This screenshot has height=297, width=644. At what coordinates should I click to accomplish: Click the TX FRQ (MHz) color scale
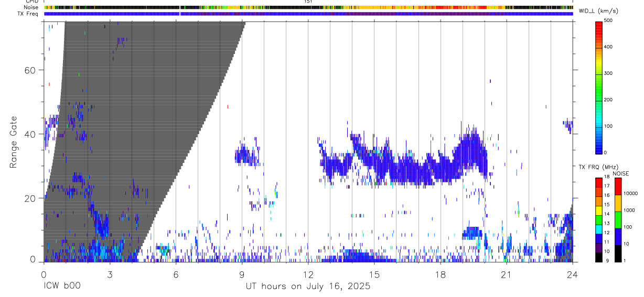click(599, 219)
